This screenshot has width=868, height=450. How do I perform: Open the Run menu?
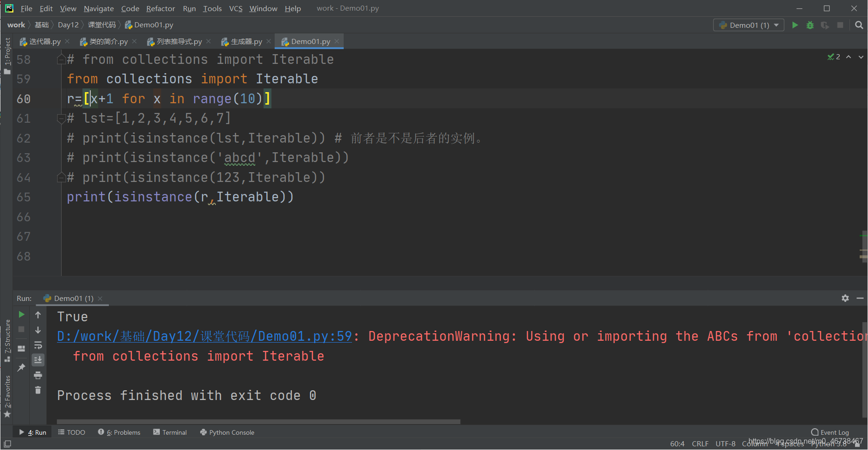tap(189, 8)
